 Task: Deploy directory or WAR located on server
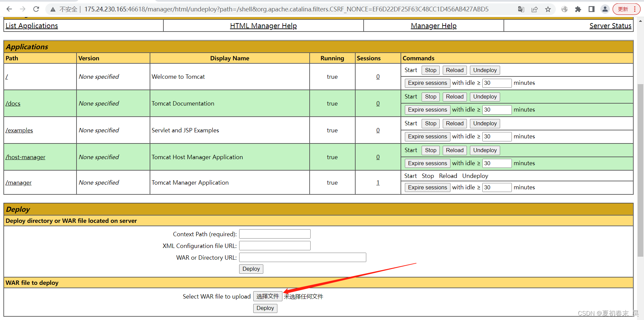251,269
